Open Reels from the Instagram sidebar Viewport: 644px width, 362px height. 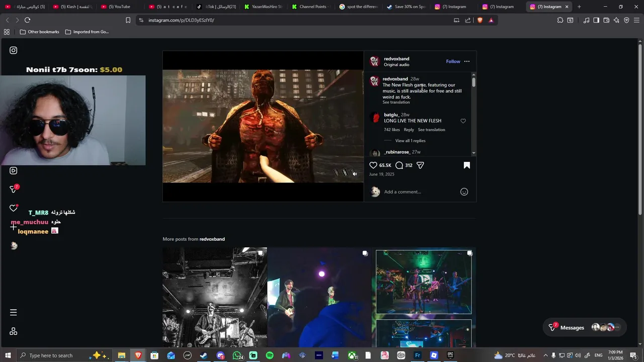click(x=14, y=170)
